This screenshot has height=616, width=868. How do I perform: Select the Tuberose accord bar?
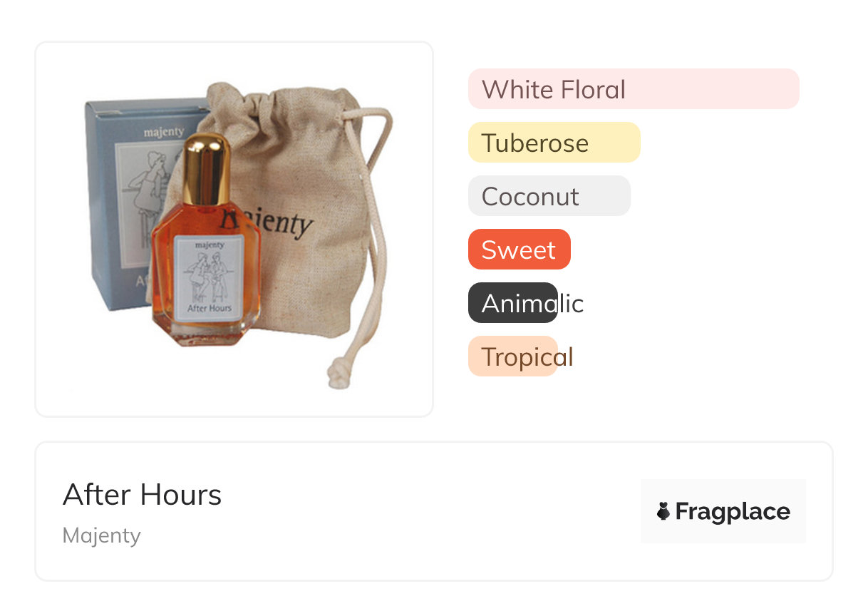554,143
